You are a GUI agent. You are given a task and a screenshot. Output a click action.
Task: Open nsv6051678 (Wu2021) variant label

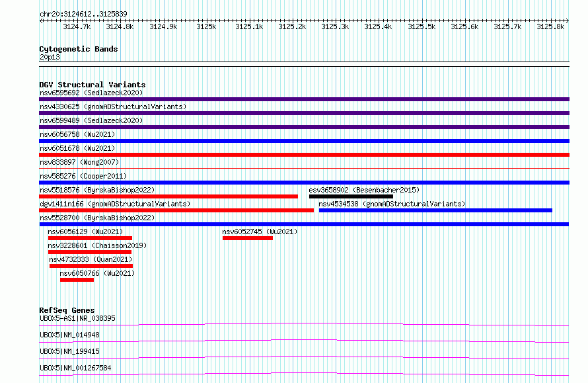[x=77, y=148]
